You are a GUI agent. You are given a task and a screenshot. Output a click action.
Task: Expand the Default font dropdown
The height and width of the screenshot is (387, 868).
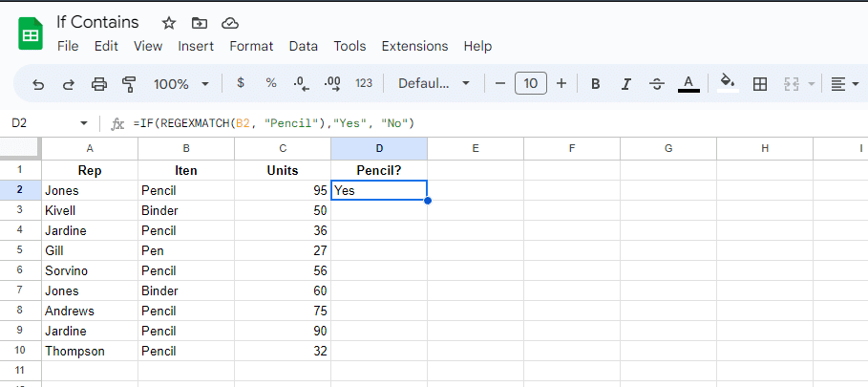pos(434,84)
